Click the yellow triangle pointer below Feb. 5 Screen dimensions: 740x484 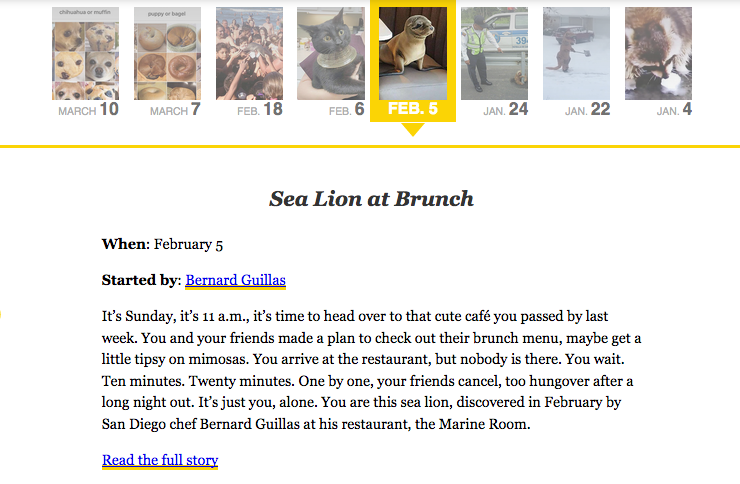click(x=412, y=129)
